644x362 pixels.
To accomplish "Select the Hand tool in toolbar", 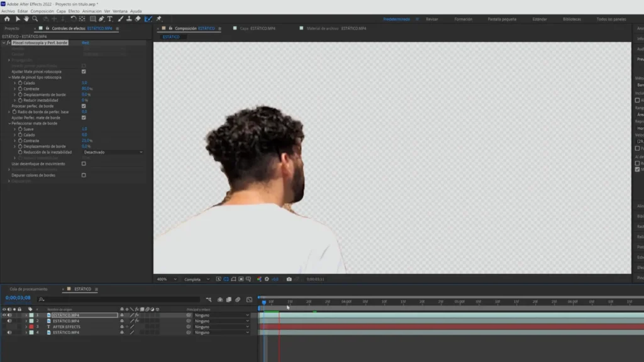I will pos(26,19).
